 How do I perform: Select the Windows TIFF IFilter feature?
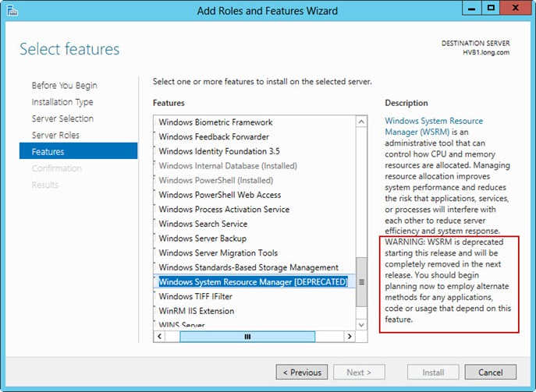click(x=195, y=296)
